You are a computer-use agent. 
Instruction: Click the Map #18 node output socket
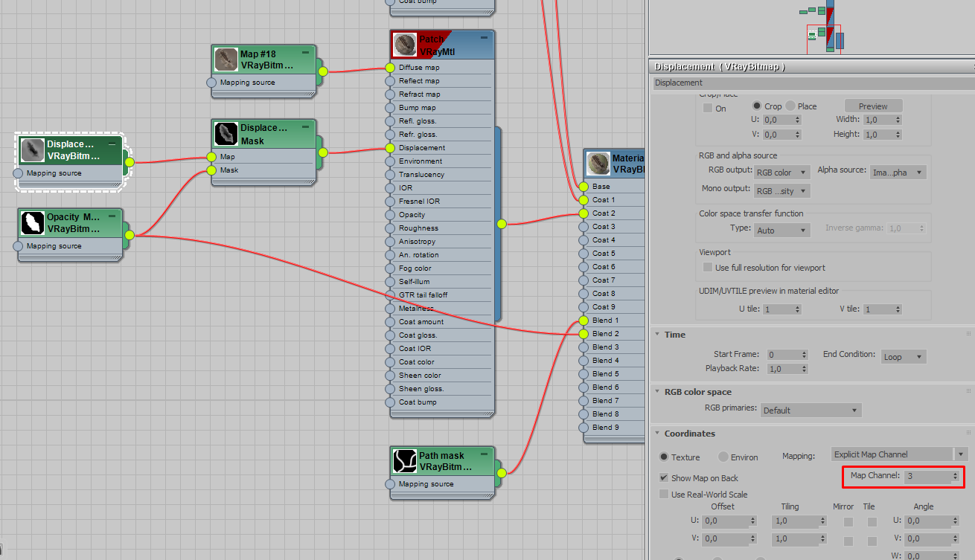click(323, 72)
